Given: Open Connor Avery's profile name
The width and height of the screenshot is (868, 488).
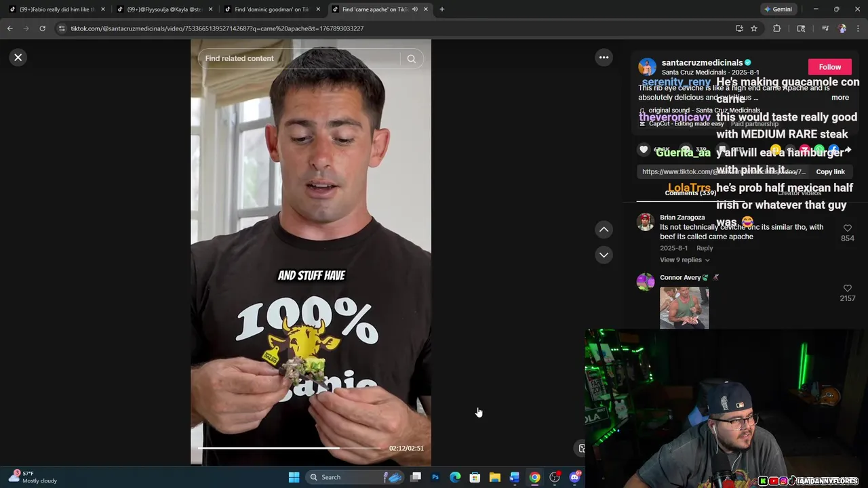Looking at the screenshot, I should (680, 277).
